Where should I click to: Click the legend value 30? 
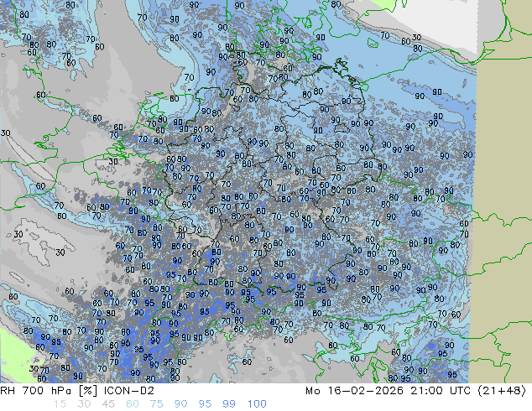(x=85, y=404)
